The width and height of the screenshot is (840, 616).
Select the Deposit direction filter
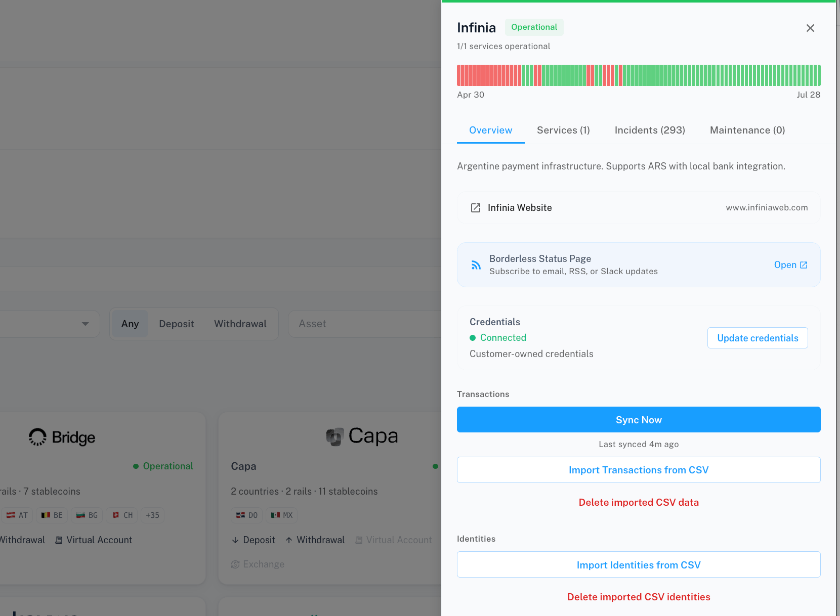pyautogui.click(x=177, y=324)
